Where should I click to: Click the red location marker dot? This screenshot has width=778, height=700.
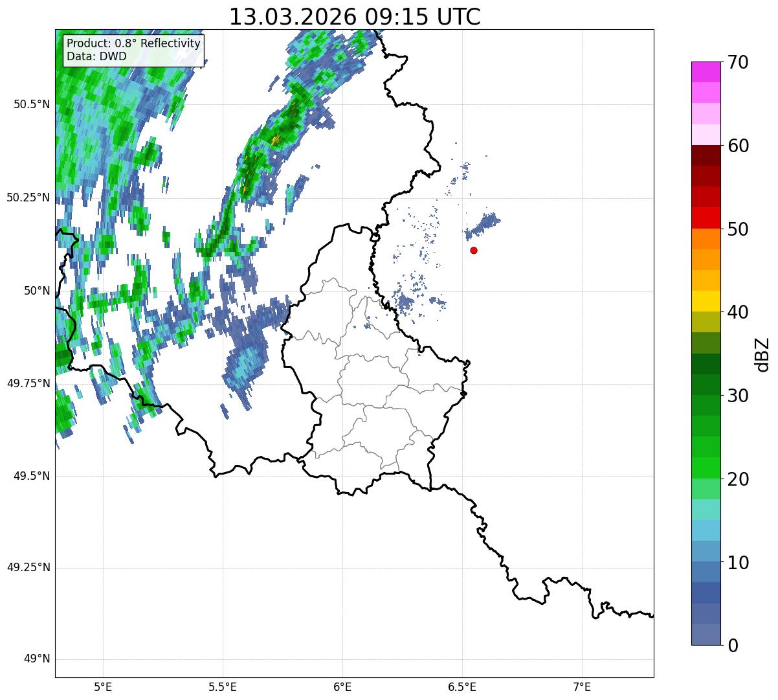(474, 250)
